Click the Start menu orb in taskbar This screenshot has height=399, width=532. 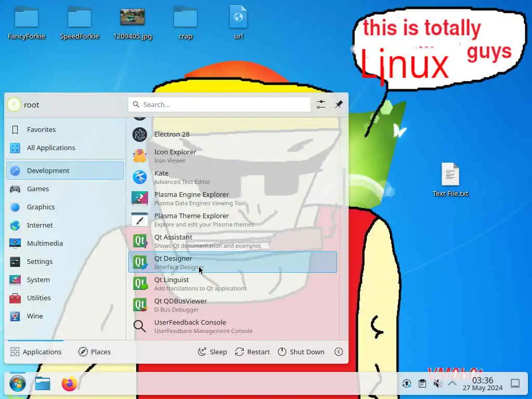(x=17, y=384)
